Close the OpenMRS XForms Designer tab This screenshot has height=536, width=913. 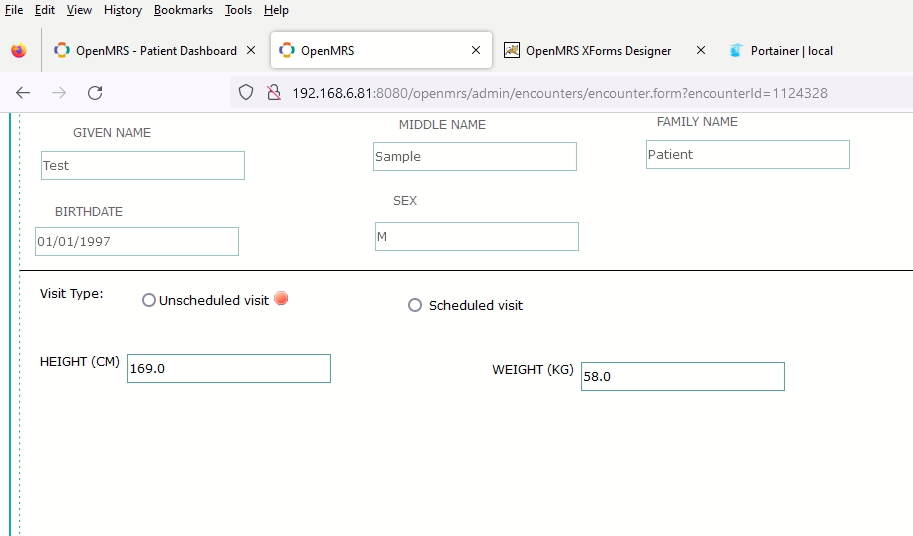(701, 51)
